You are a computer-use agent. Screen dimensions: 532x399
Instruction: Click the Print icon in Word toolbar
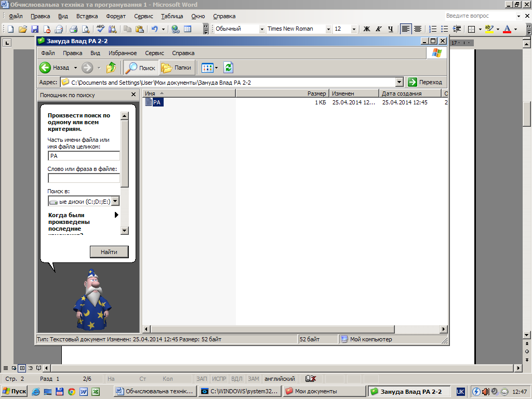point(74,29)
